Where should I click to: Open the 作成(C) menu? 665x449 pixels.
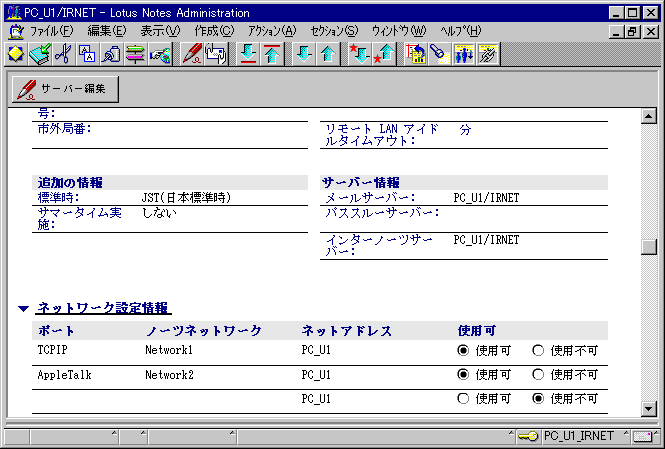click(x=214, y=31)
